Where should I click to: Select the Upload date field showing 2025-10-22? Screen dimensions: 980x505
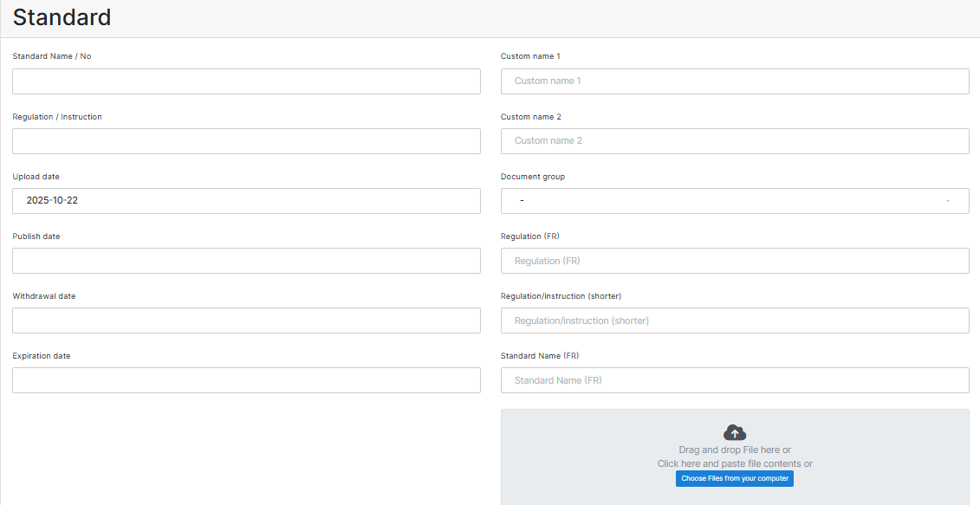click(x=246, y=201)
